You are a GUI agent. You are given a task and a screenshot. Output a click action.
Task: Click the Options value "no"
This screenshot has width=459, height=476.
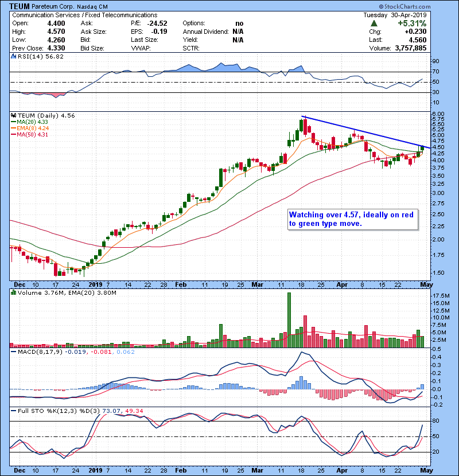click(x=239, y=24)
